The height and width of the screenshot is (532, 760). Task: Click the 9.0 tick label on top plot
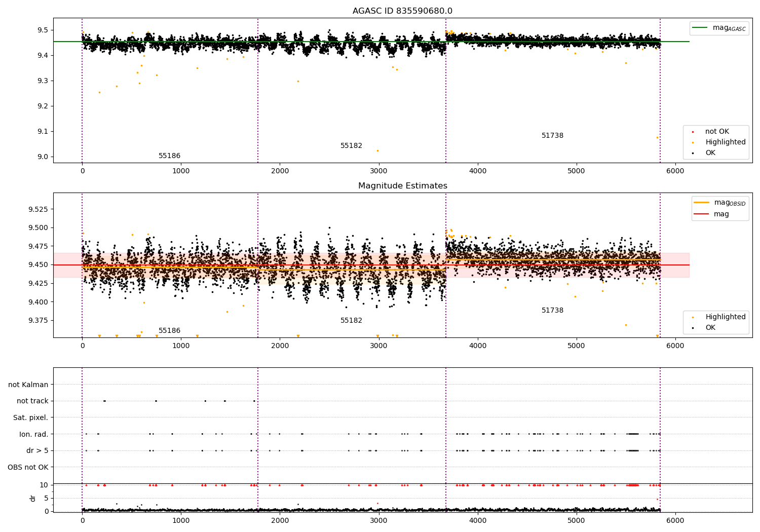43,157
